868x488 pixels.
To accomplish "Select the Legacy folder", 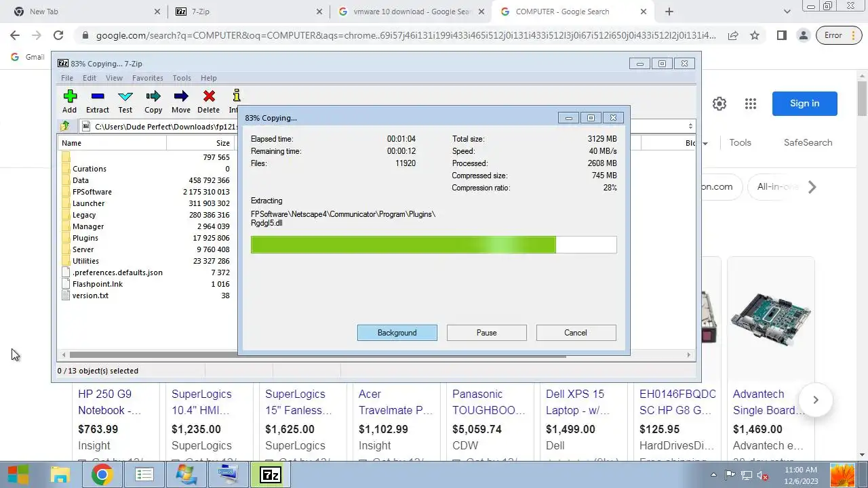I will click(x=84, y=215).
